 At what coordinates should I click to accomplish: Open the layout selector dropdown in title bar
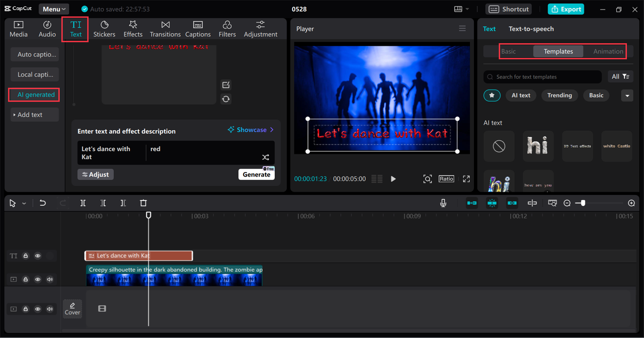pos(461,9)
